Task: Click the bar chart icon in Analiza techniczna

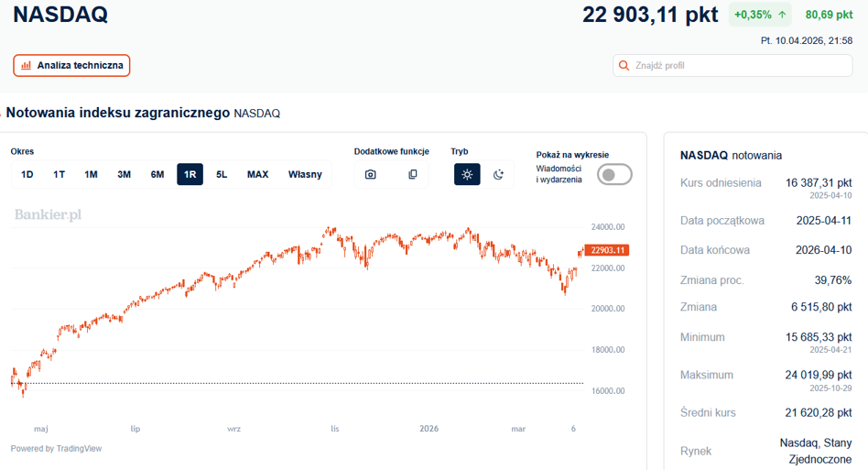Action: [x=26, y=65]
